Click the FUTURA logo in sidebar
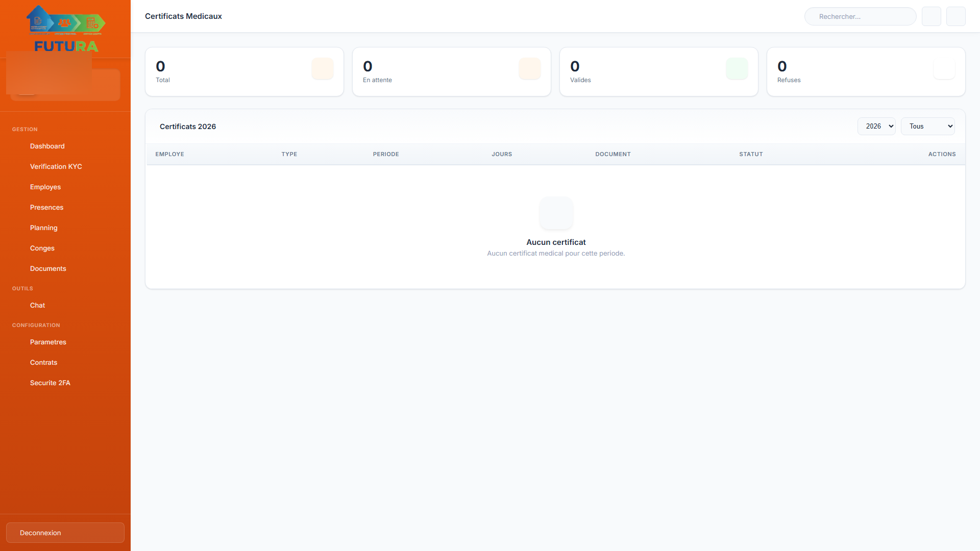Image resolution: width=980 pixels, height=551 pixels. pos(65,29)
